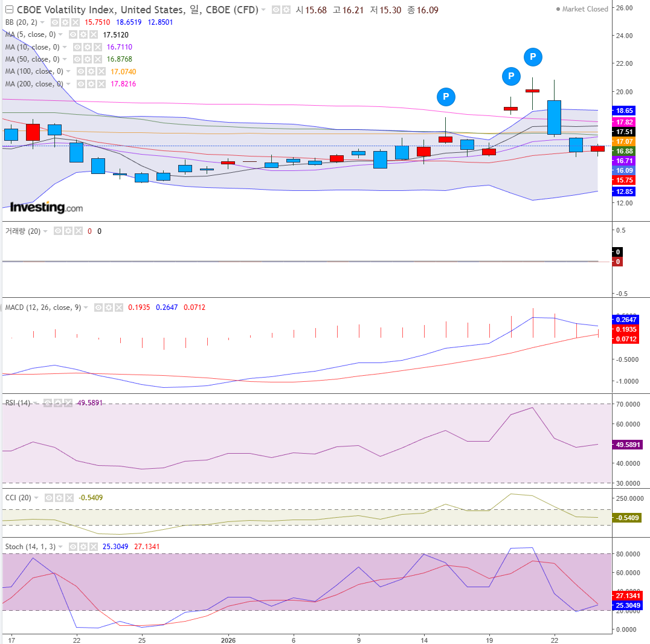Viewport: 650px width, 644px height.
Task: Remove 거래량 (20) volume indicator with X
Action: (79, 231)
